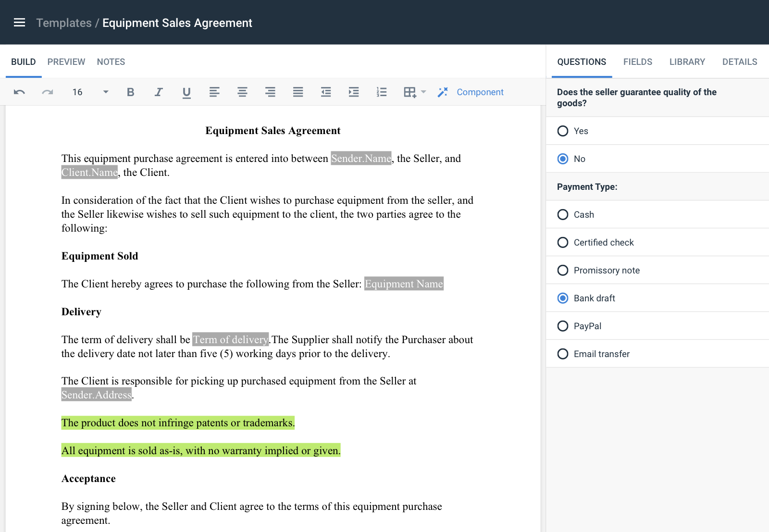Open the LIBRARY tab

pos(687,62)
